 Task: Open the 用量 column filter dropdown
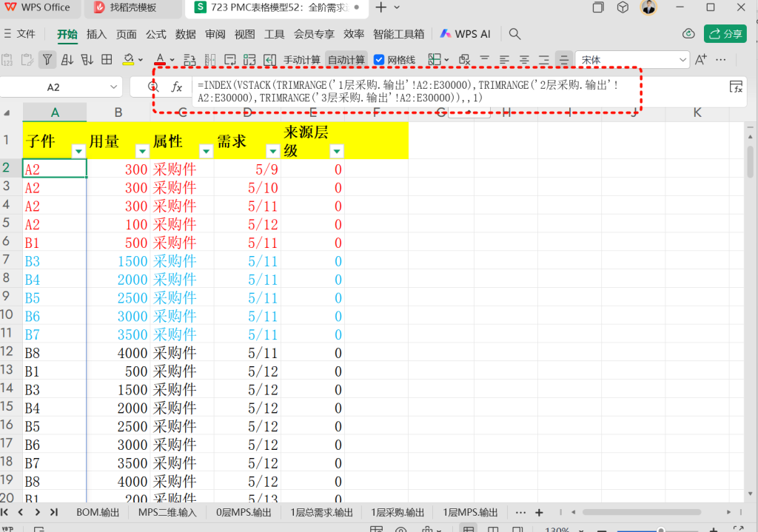(142, 151)
